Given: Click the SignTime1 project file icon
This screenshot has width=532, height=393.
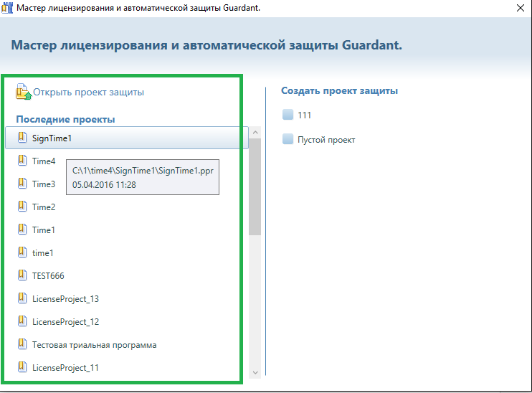Looking at the screenshot, I should click(x=22, y=138).
